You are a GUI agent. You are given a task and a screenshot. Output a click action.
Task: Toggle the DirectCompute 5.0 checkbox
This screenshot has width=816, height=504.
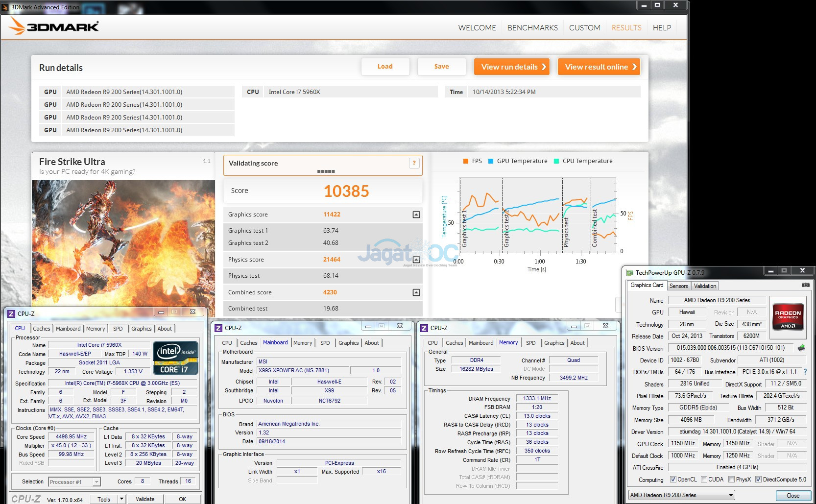click(758, 480)
